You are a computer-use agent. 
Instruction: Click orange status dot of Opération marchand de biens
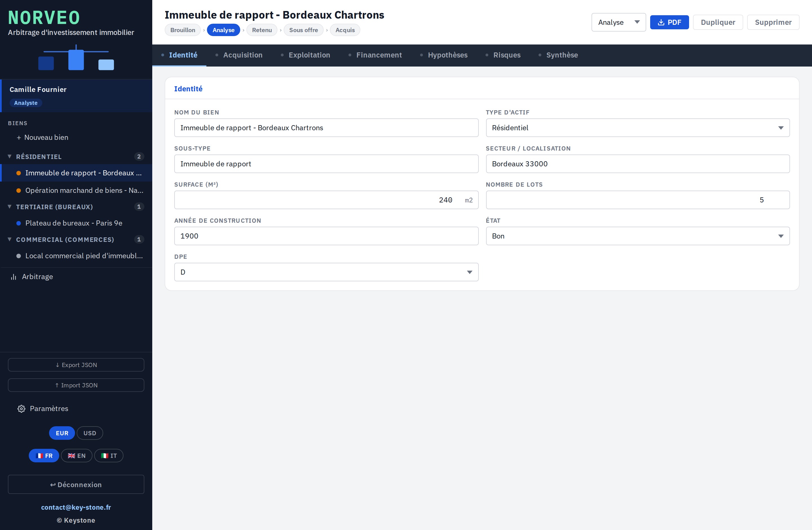(18, 190)
